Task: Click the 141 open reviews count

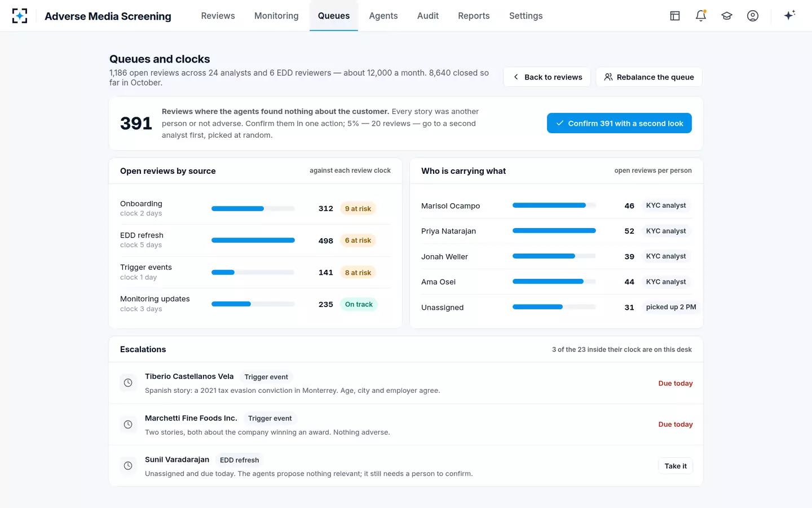Action: click(x=326, y=273)
